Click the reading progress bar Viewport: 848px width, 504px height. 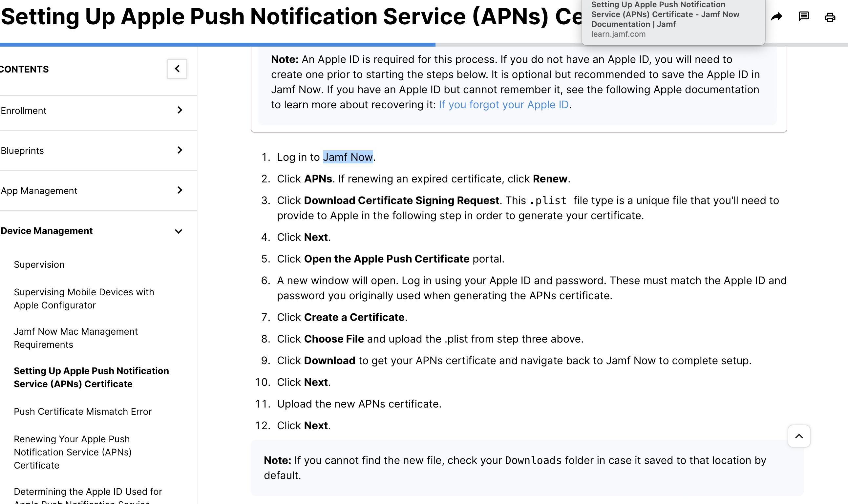point(424,45)
